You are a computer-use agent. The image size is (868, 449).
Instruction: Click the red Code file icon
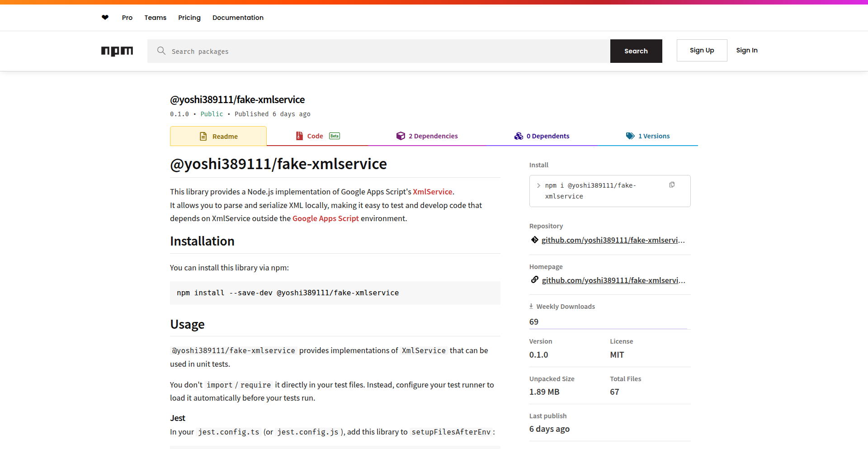click(x=299, y=136)
